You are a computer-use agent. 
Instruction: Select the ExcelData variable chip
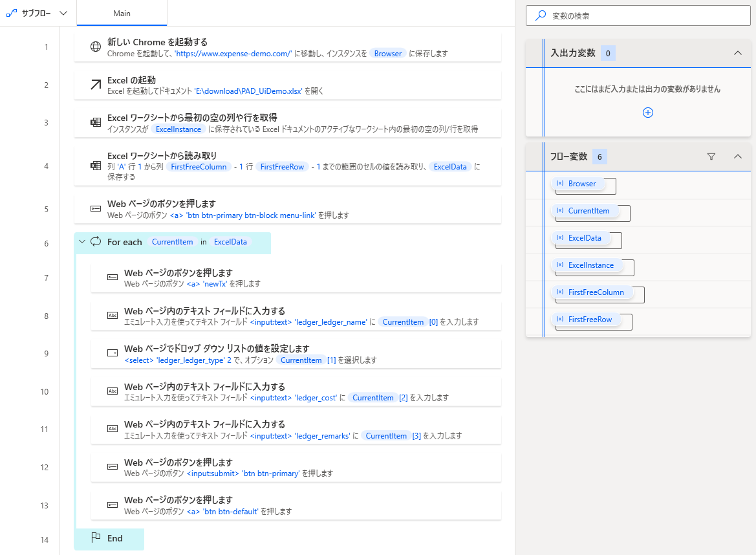tap(581, 239)
